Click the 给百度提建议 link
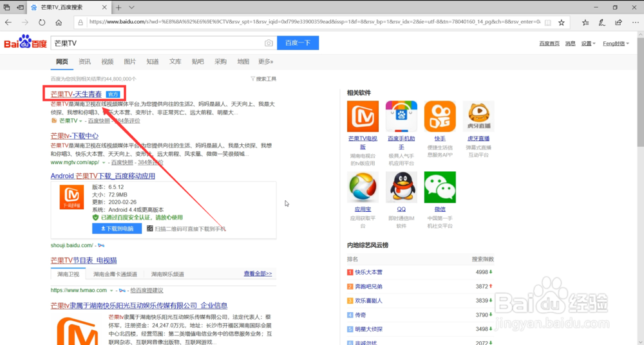Image resolution: width=644 pixels, height=345 pixels. pos(147,290)
